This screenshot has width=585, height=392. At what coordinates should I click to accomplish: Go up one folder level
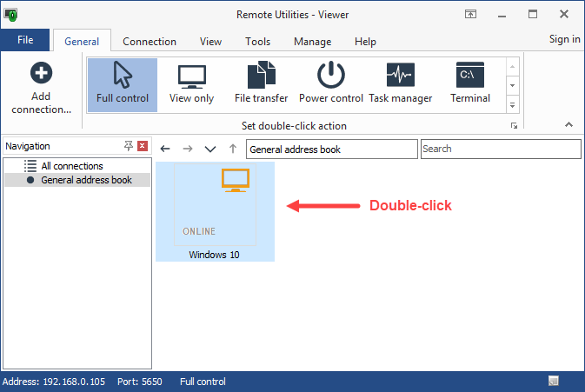pyautogui.click(x=232, y=149)
